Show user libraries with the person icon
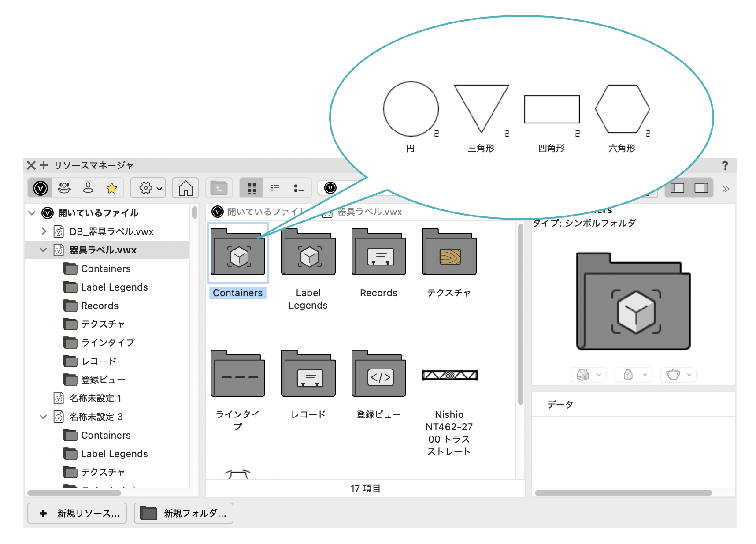 point(88,189)
